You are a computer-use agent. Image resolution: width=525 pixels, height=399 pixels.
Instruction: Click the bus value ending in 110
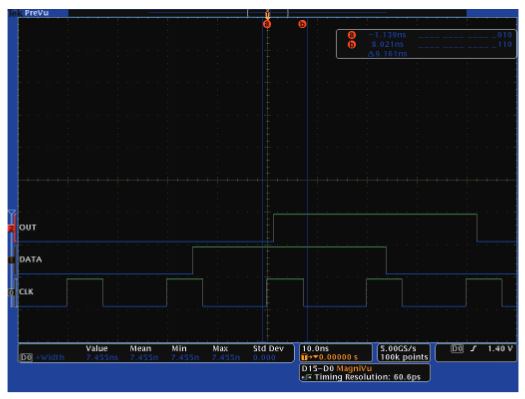pos(465,44)
